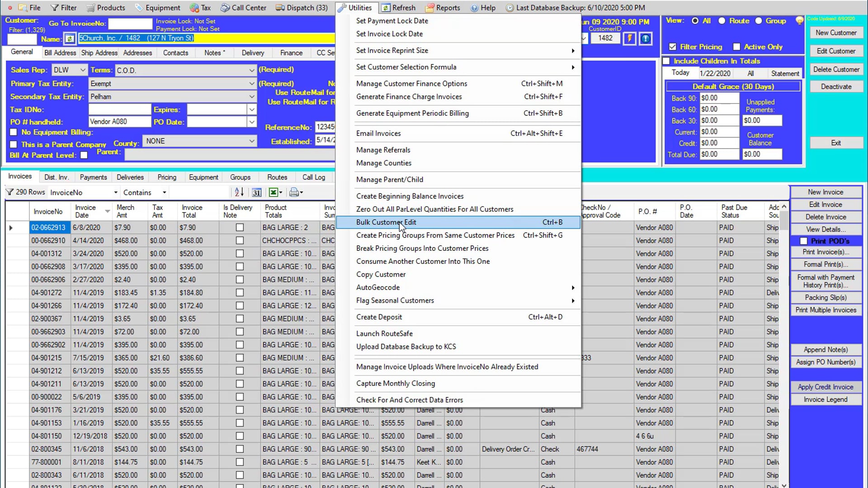Expand the Primary Tax Entity dropdown

[252, 84]
